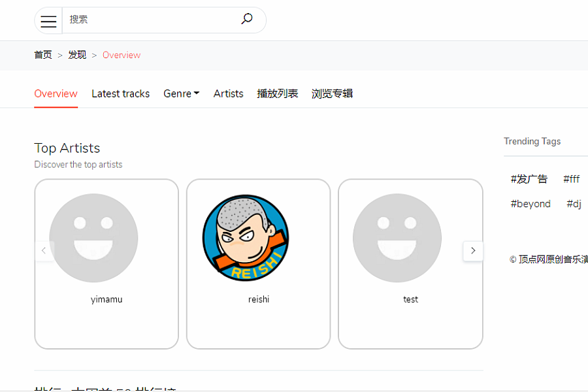Go to 首页 in the breadcrumb
Image resolution: width=588 pixels, height=392 pixels.
[x=43, y=55]
